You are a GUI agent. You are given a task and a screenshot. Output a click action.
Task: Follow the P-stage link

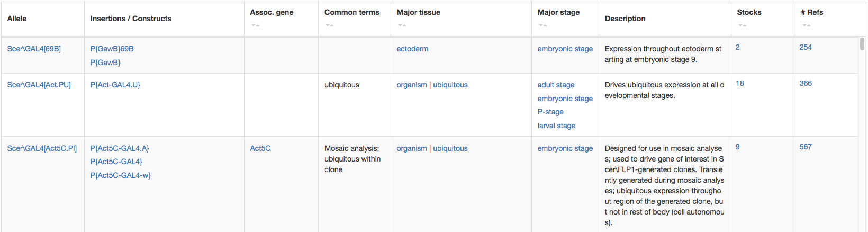(550, 112)
